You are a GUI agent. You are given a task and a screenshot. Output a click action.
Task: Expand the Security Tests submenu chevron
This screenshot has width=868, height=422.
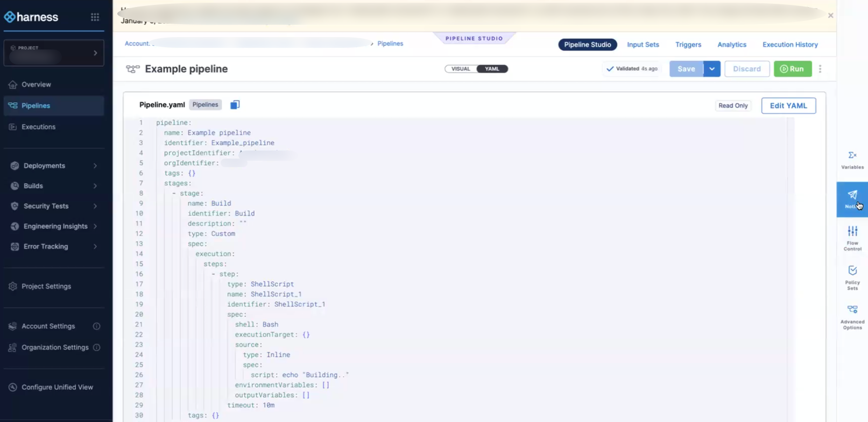95,206
